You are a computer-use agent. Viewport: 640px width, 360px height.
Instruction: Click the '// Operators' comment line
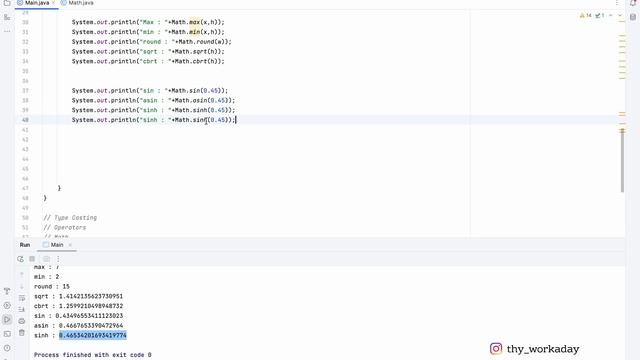[65, 227]
